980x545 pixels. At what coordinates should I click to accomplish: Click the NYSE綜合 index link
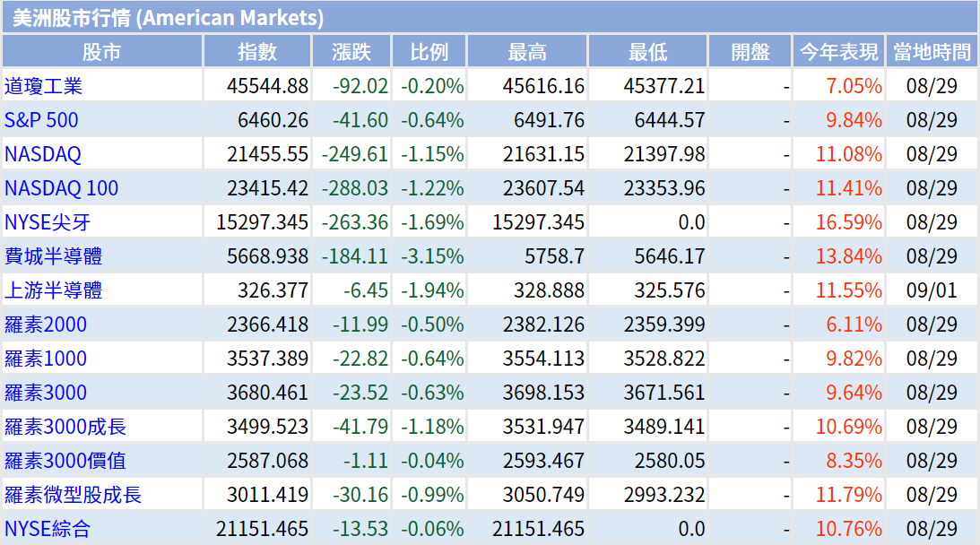pos(48,529)
